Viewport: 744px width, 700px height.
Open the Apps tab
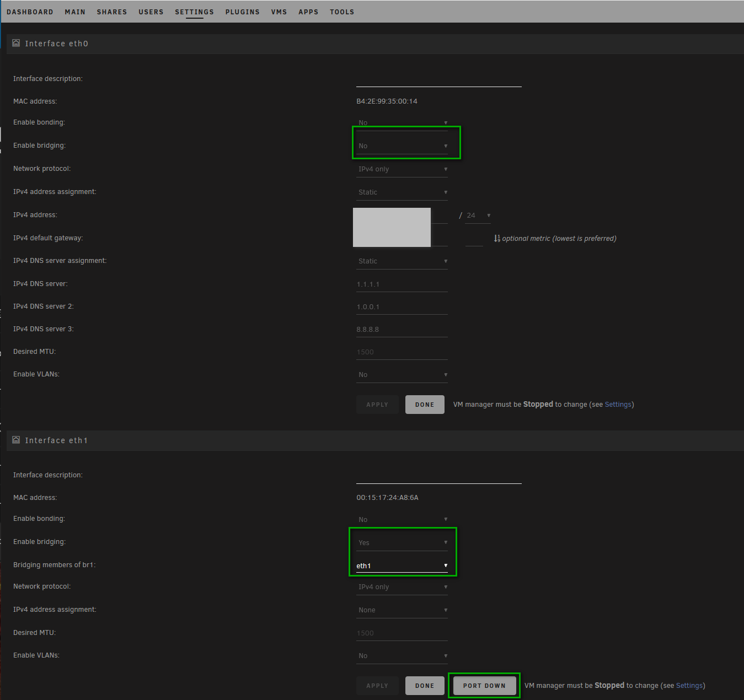[308, 12]
